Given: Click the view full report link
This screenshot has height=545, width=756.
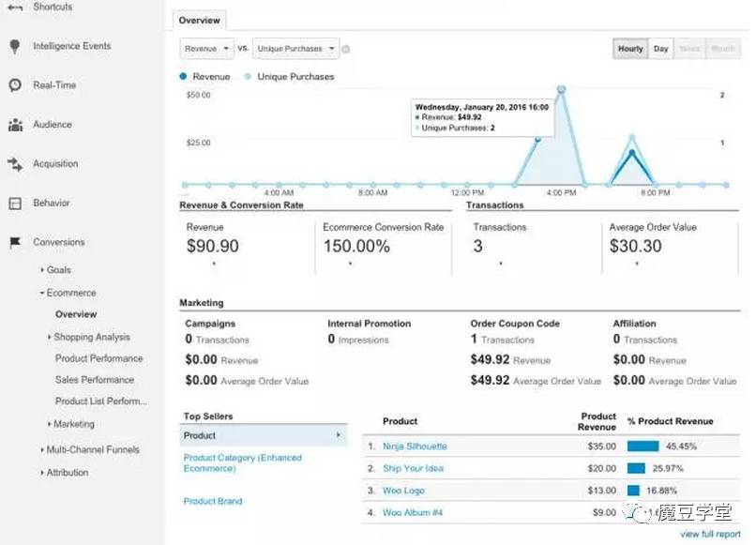Looking at the screenshot, I should [710, 535].
